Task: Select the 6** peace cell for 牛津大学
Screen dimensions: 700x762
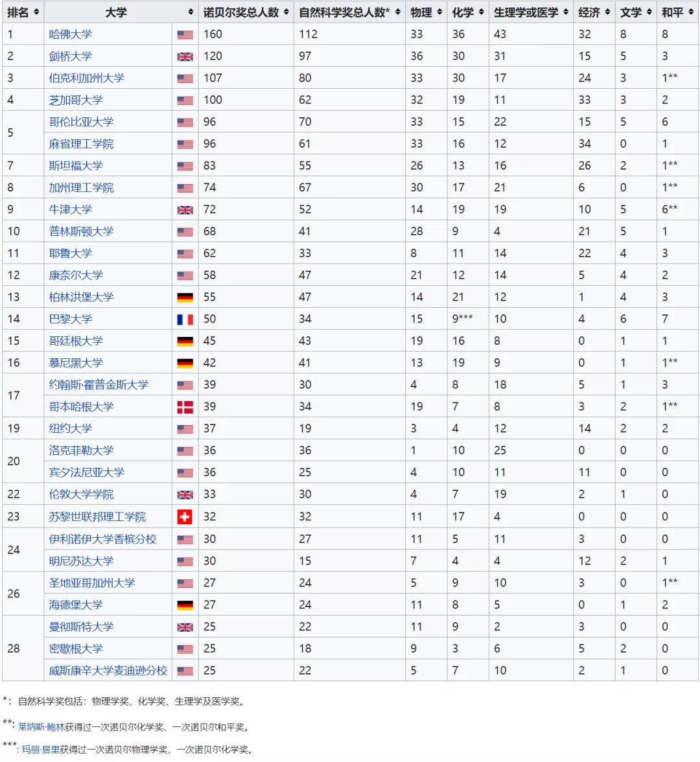Action: (x=678, y=209)
